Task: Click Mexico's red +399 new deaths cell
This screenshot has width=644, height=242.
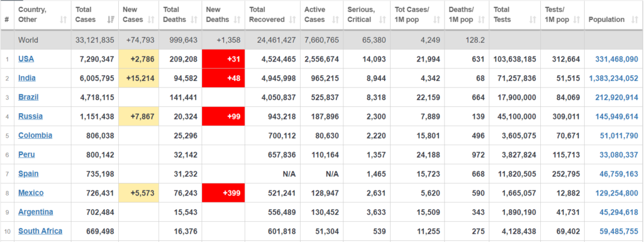Action: (x=223, y=193)
